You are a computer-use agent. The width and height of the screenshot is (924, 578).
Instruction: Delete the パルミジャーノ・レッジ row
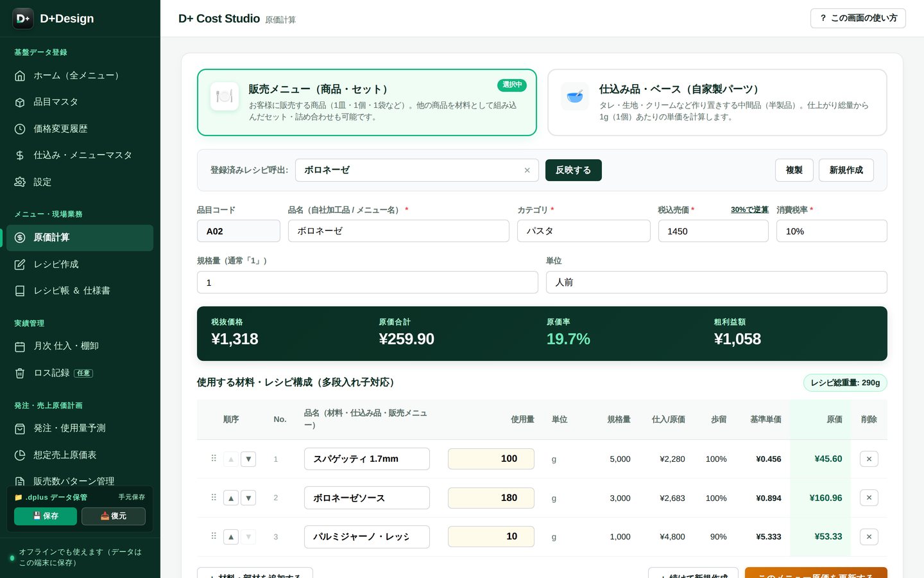[x=869, y=537]
